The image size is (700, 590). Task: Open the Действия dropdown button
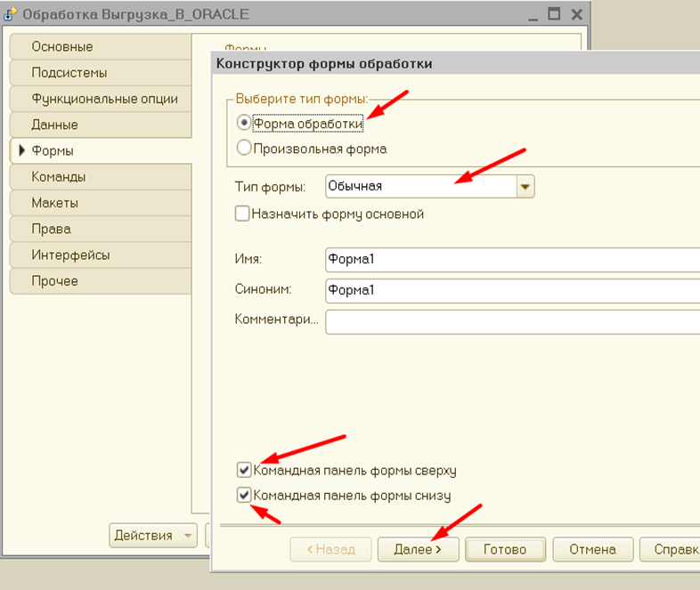(x=153, y=535)
